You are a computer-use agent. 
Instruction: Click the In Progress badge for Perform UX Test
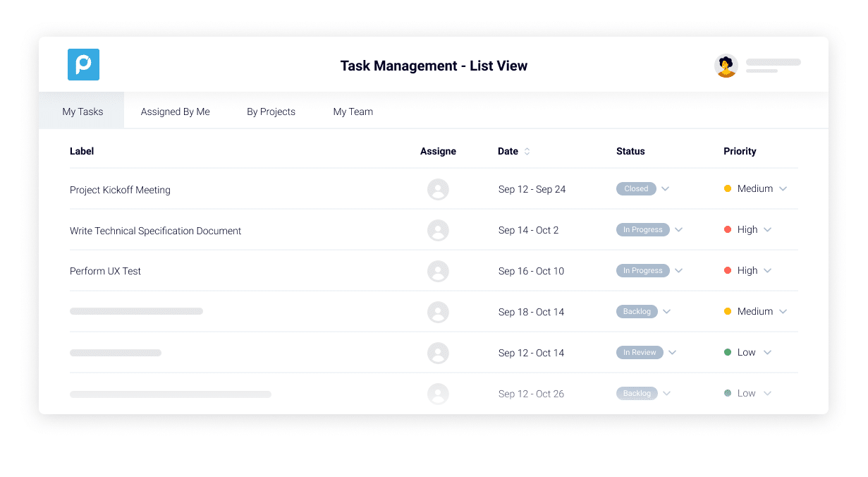coord(642,271)
